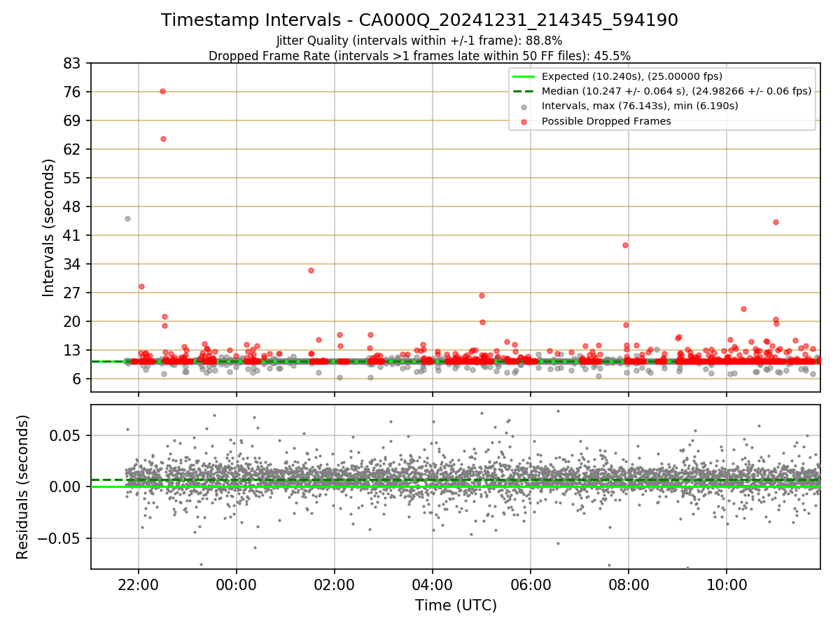Click the 'Dropped Frame Rate' subtitle line

[419, 56]
